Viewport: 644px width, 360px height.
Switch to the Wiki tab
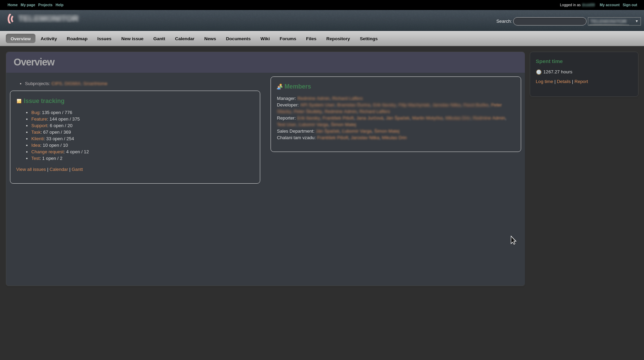[x=265, y=39]
